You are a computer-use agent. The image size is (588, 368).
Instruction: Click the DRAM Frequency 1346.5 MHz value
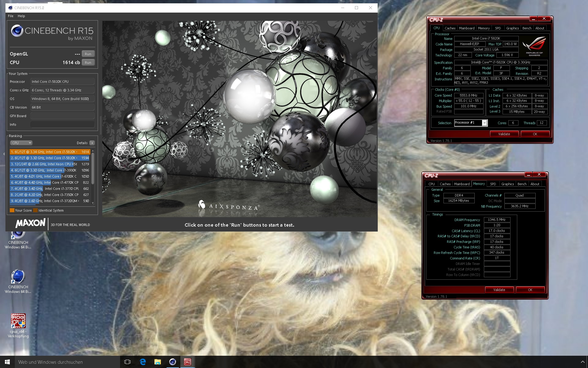point(497,220)
